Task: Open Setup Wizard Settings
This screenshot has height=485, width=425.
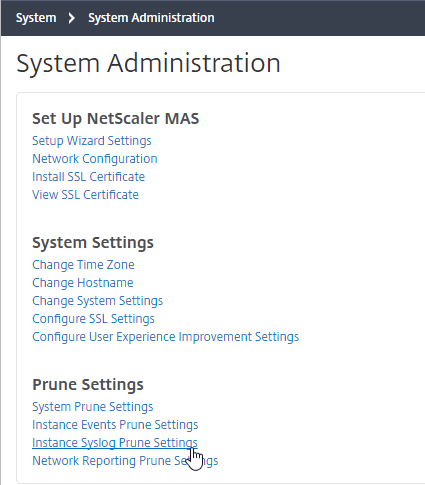Action: pyautogui.click(x=92, y=141)
